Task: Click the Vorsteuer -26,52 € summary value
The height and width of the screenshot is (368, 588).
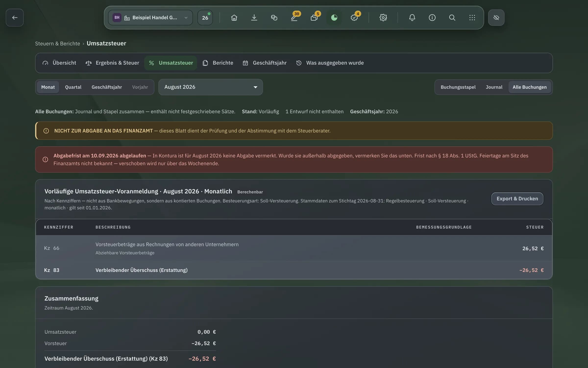Action: (203, 343)
